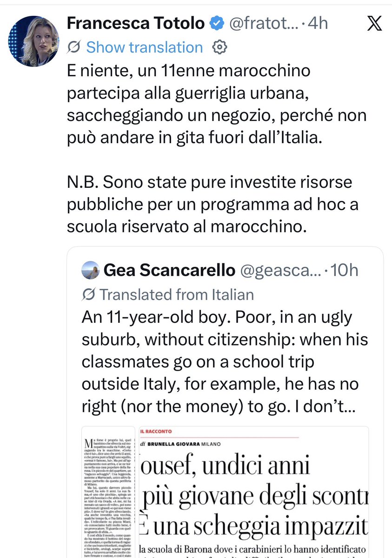Viewport: 392px width, 558px height.
Task: Open Gea Scancarello's small avatar
Action: coord(90,271)
